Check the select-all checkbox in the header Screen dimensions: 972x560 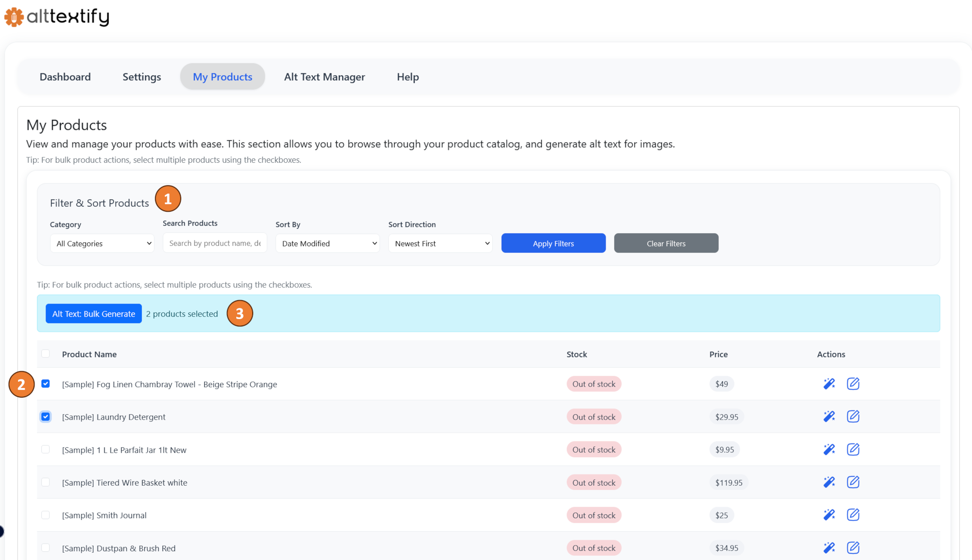(x=45, y=354)
